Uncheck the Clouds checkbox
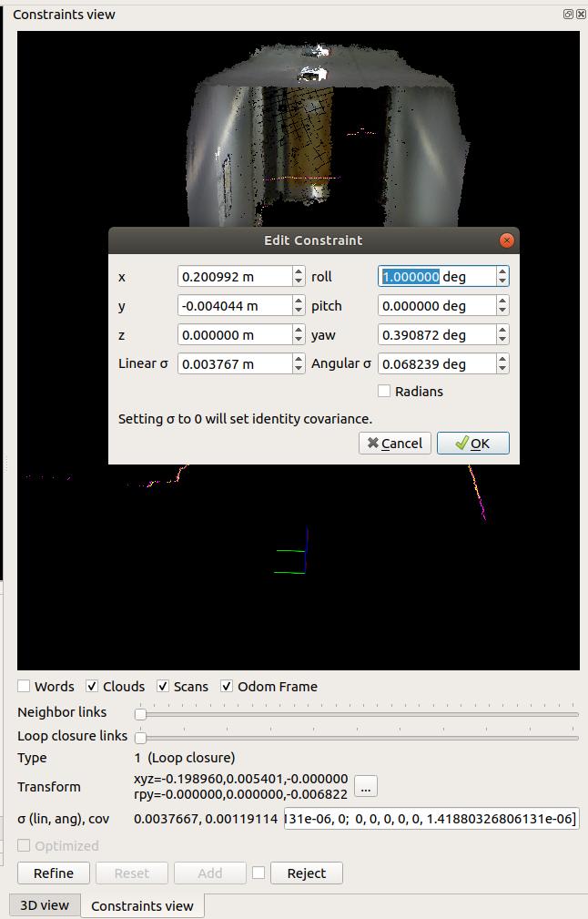This screenshot has height=919, width=588. click(x=93, y=687)
